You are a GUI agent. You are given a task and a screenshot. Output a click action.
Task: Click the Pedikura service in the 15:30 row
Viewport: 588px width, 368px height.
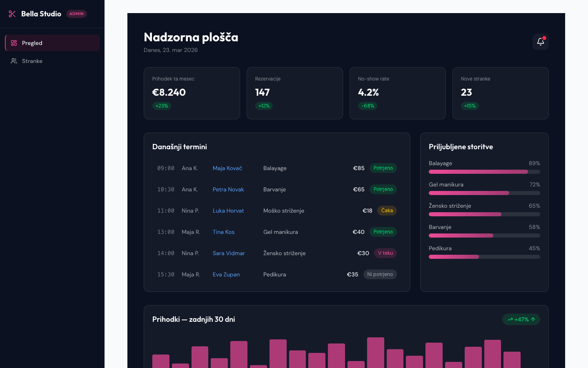pyautogui.click(x=275, y=274)
